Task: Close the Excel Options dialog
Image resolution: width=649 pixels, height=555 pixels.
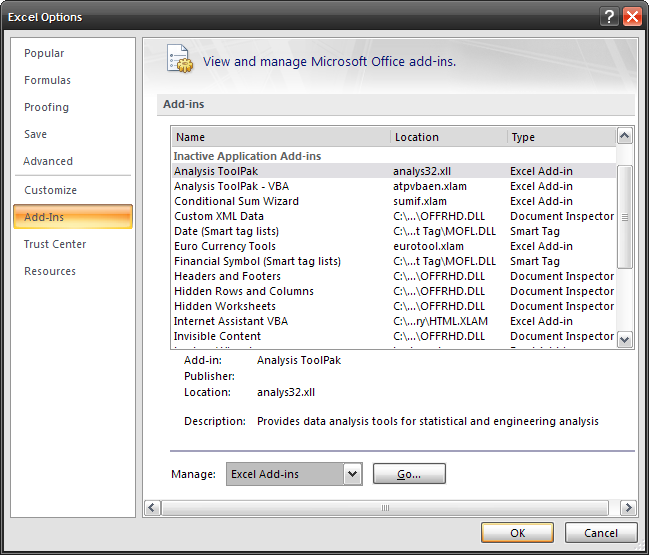Action: (x=632, y=17)
